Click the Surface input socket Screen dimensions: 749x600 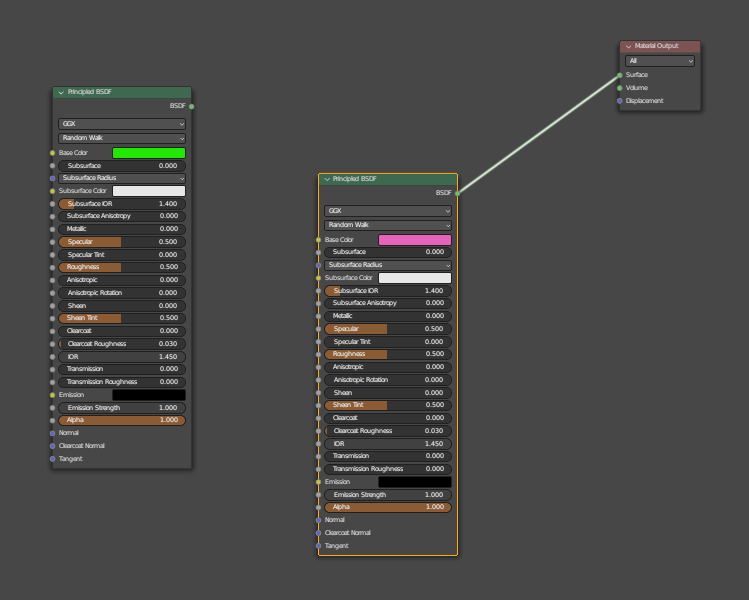620,75
